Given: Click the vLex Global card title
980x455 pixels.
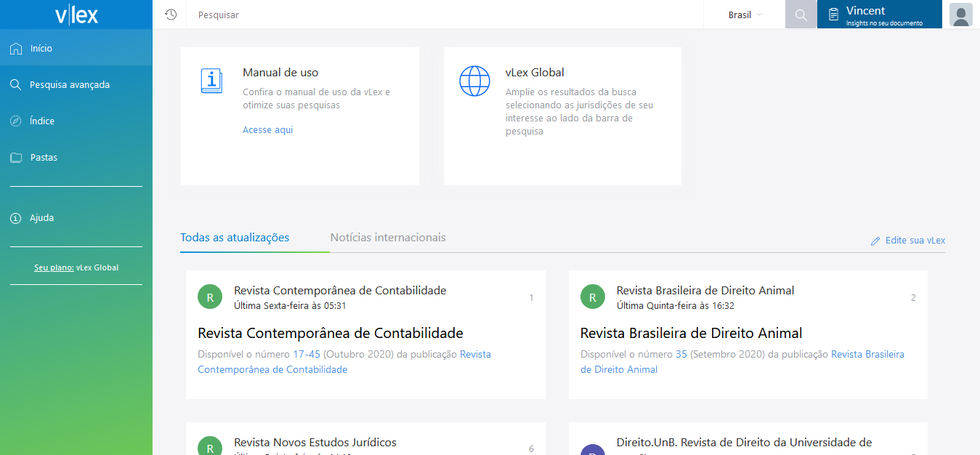Looking at the screenshot, I should (535, 73).
